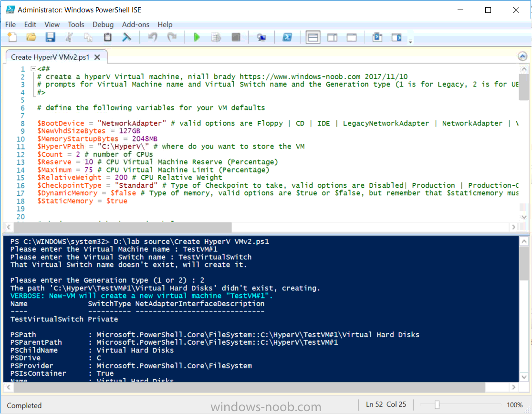The height and width of the screenshot is (414, 532).
Task: Open the Help menu
Action: pyautogui.click(x=165, y=24)
